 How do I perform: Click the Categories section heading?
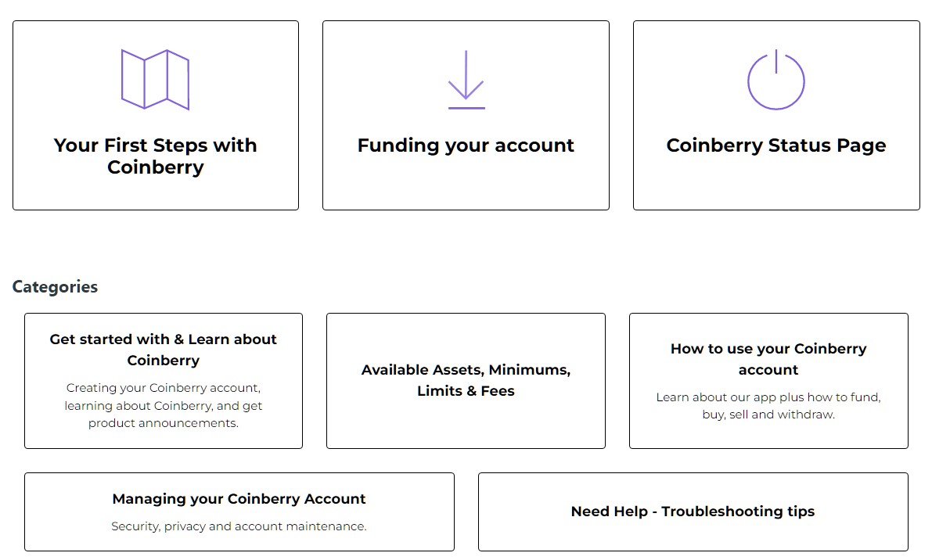56,287
